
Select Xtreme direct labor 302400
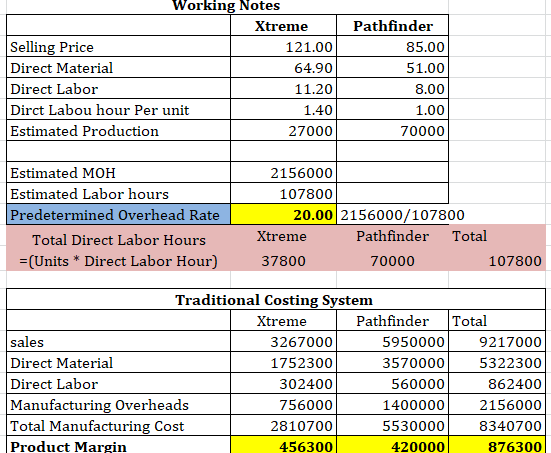point(283,384)
